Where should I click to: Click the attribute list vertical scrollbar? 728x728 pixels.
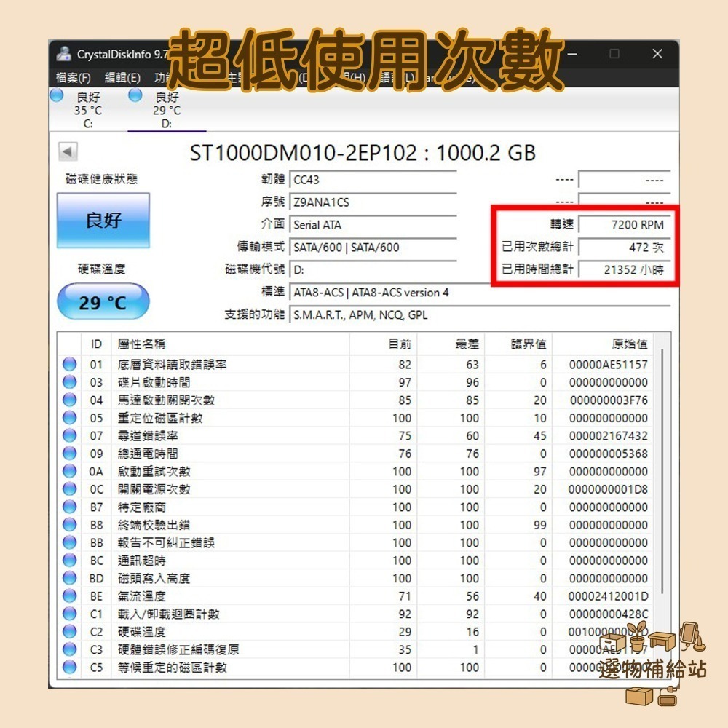pos(662,471)
